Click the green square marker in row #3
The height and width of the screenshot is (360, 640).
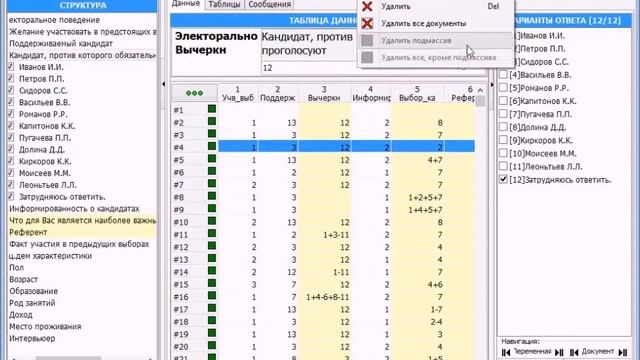pyautogui.click(x=212, y=133)
